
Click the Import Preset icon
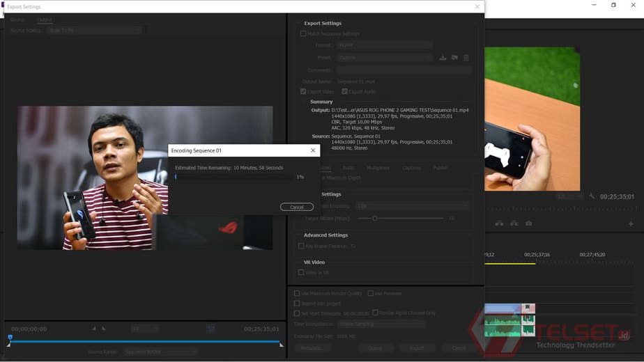454,58
